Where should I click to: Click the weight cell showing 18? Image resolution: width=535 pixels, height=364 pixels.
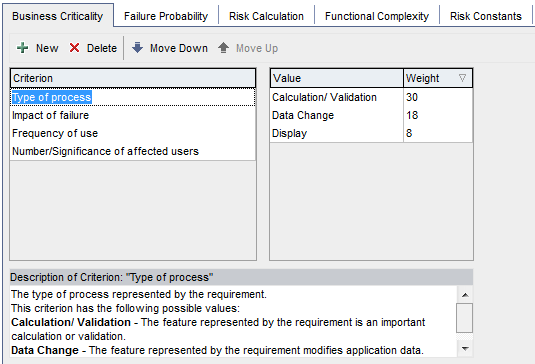pyautogui.click(x=438, y=115)
